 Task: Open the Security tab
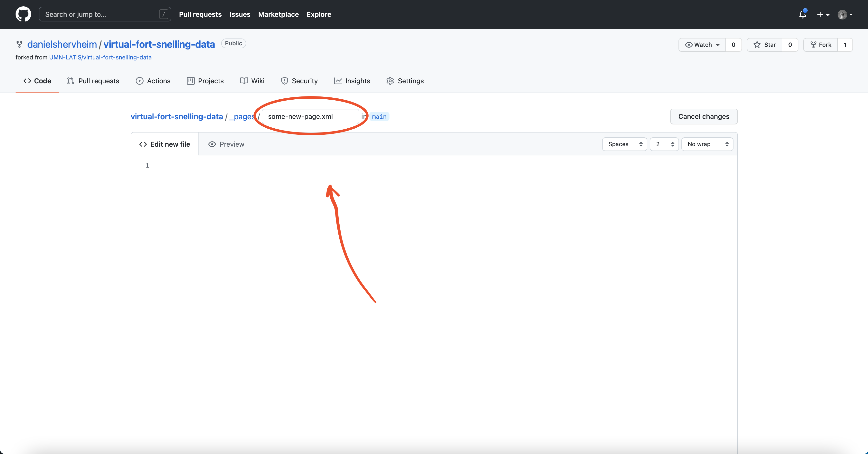pos(299,81)
